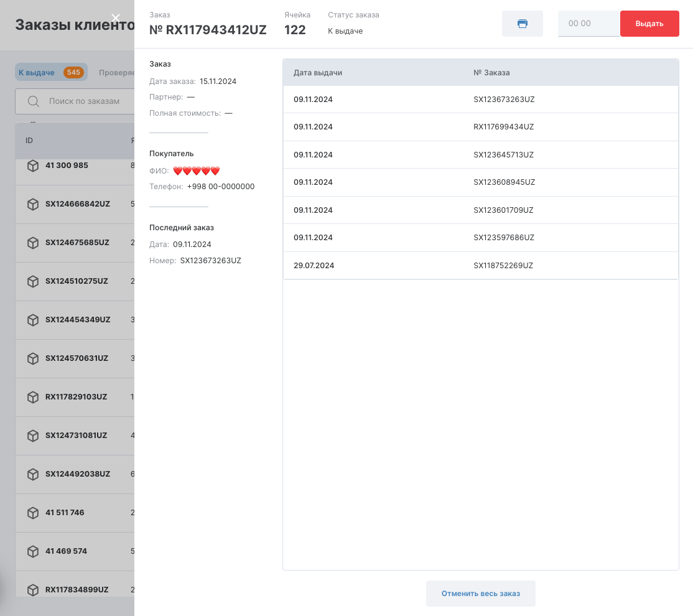This screenshot has width=693, height=616.
Task: Click order number RX117943412UZ heading
Action: pos(208,30)
